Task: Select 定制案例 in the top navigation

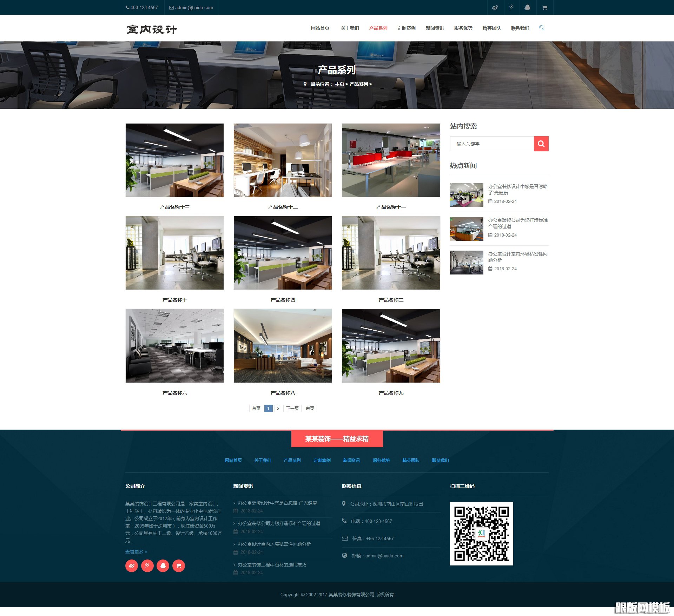Action: click(x=406, y=28)
